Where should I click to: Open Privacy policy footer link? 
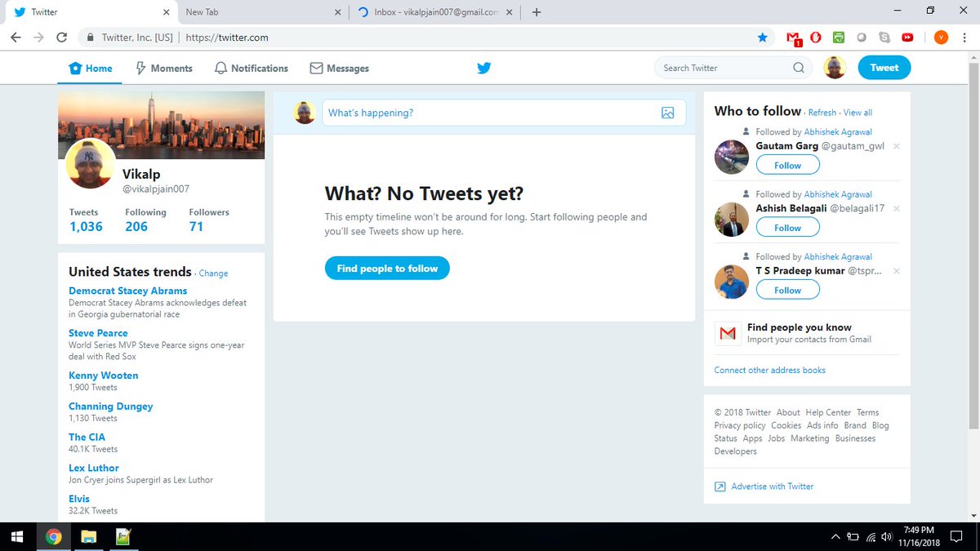[740, 425]
